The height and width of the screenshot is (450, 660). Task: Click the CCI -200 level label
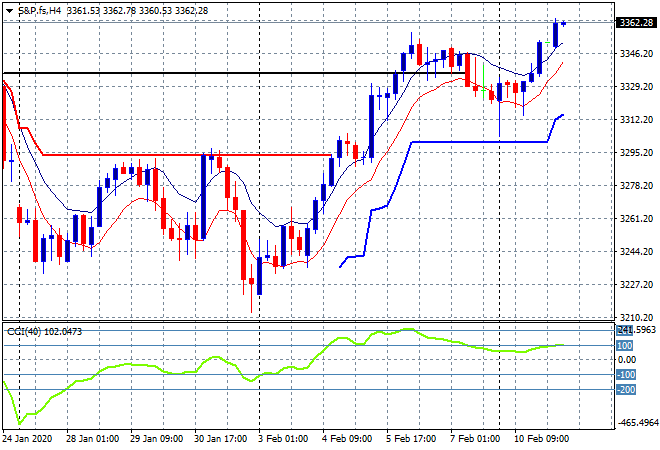pos(626,390)
